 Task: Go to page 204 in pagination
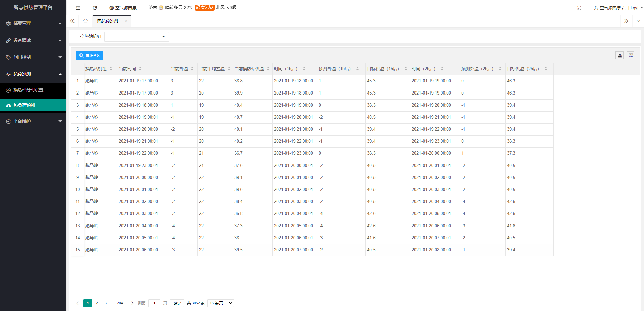pos(120,303)
